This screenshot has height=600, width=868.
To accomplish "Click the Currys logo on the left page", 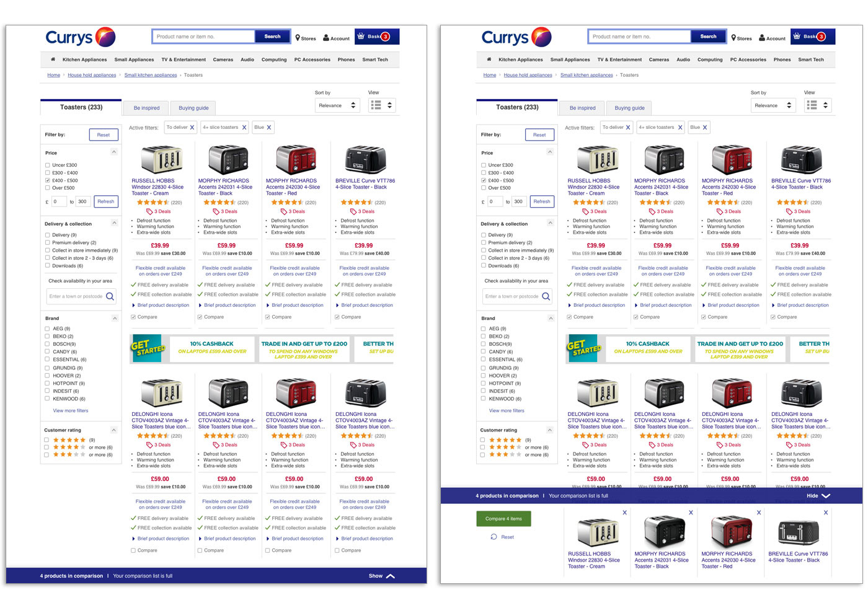I will tap(80, 37).
